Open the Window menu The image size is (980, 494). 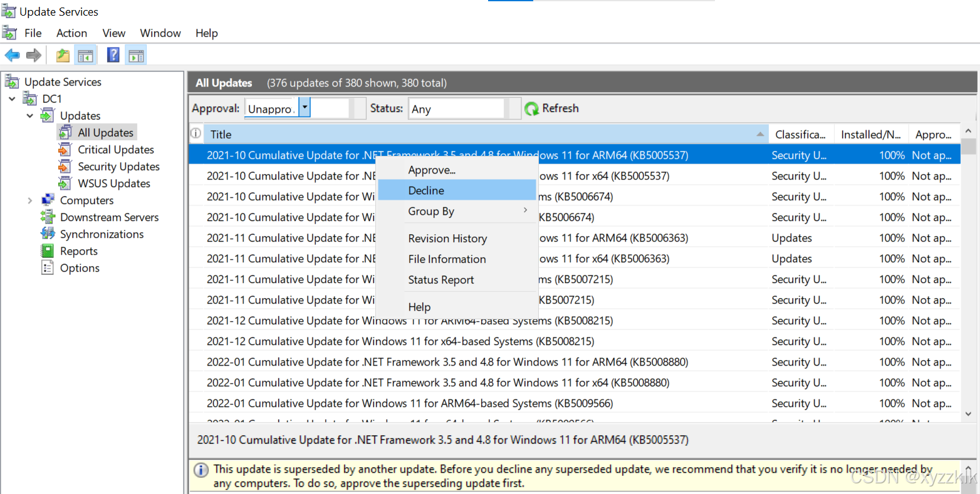point(160,33)
